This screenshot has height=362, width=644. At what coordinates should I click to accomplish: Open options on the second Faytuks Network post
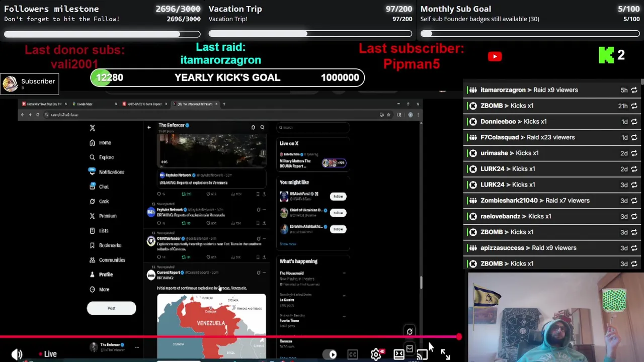pyautogui.click(x=264, y=210)
